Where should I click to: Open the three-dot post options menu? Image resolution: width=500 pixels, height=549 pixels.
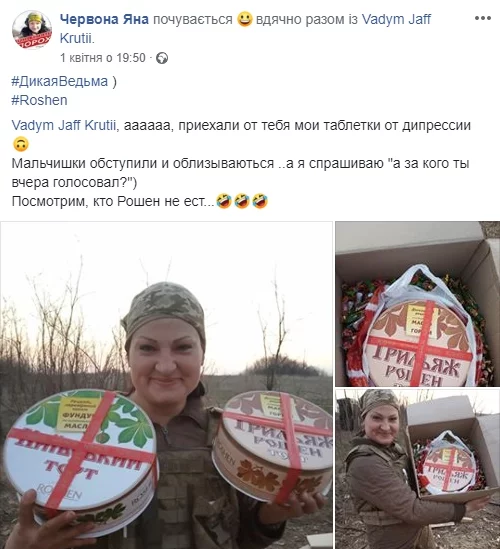pos(482,18)
